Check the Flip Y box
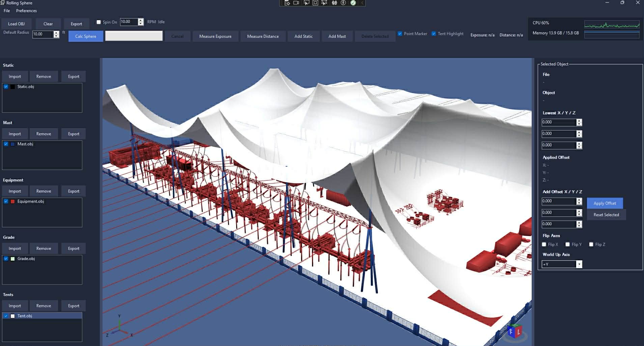Viewport: 644px width, 346px height. tap(568, 244)
